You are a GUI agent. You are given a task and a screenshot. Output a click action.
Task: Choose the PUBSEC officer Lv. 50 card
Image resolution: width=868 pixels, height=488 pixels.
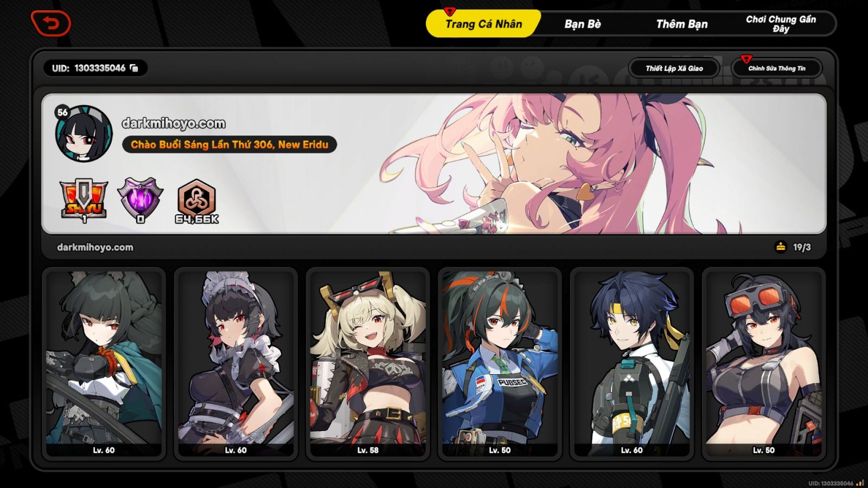point(500,364)
